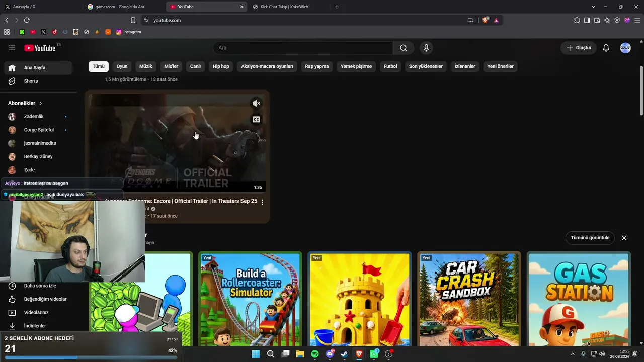The height and width of the screenshot is (362, 644).
Task: Start voice search with the microphone icon
Action: 426,48
